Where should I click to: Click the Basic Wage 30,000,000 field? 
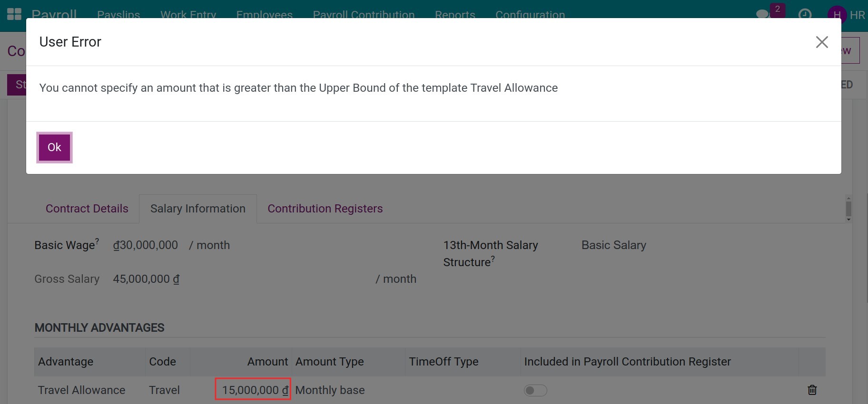tap(146, 245)
